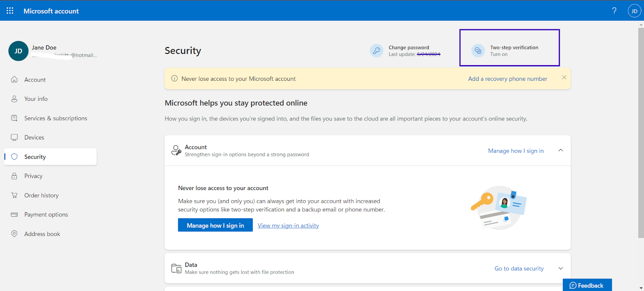Dismiss the recovery phone banner

564,78
